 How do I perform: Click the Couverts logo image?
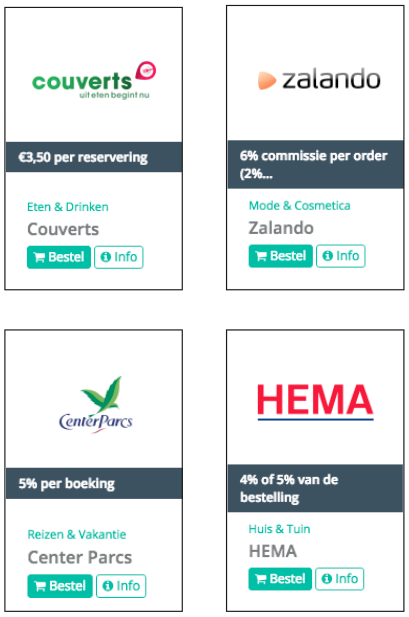point(94,80)
